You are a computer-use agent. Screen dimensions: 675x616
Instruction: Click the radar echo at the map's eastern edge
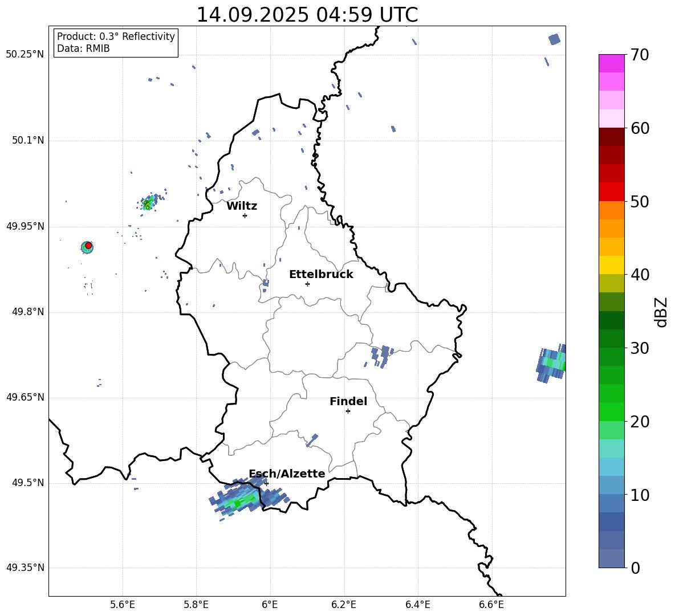click(x=551, y=363)
